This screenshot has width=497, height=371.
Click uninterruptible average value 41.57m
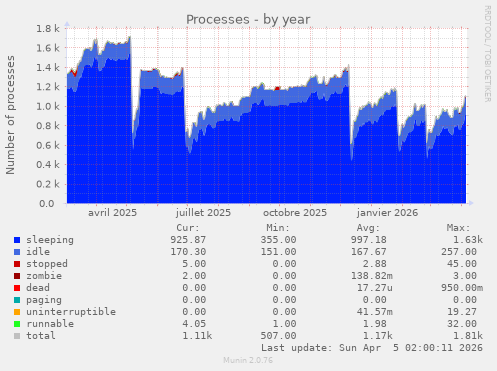pyautogui.click(x=375, y=312)
